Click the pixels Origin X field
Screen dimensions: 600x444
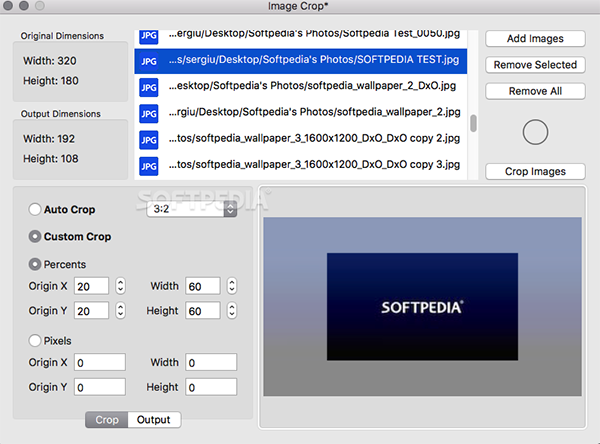[100, 362]
